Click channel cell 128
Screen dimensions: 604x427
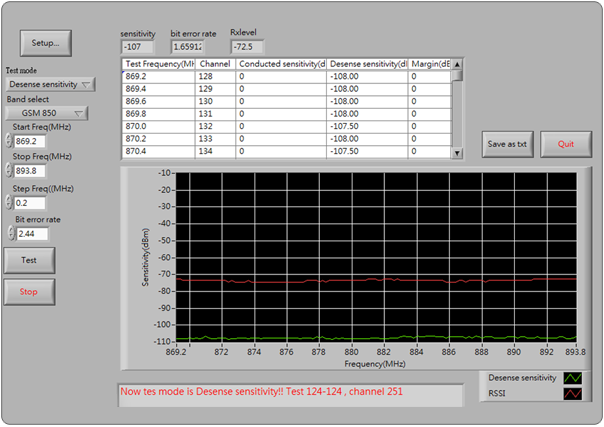tap(215, 77)
